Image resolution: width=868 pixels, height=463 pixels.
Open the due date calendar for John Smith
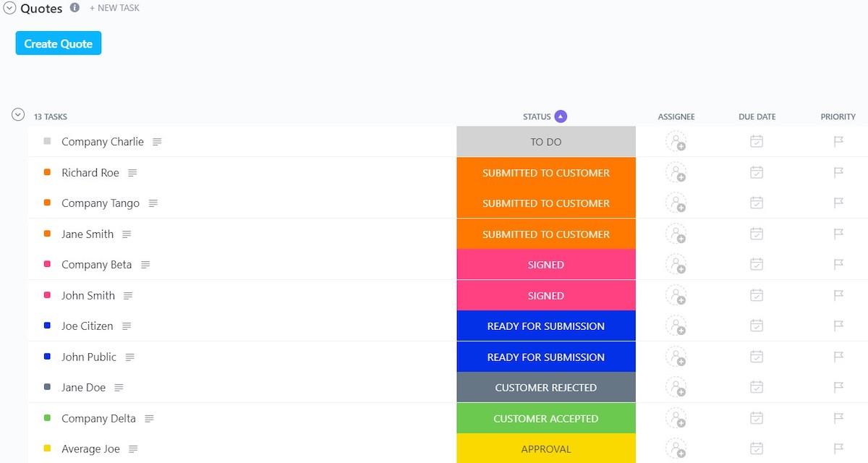pos(757,296)
